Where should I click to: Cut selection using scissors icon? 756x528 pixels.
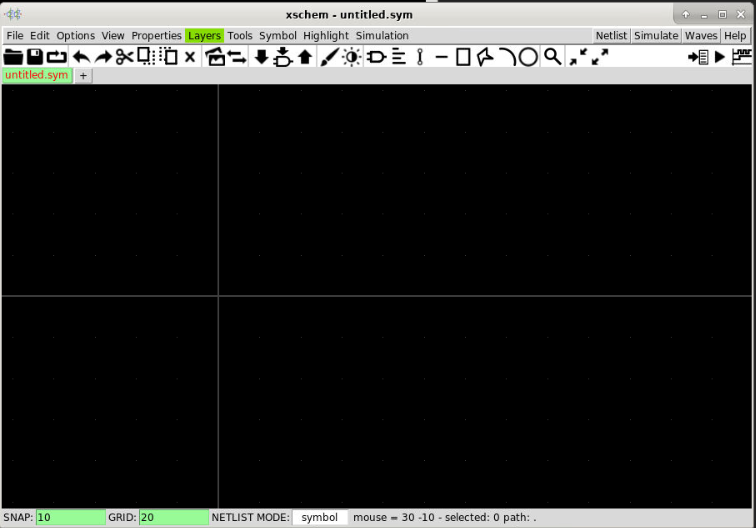[124, 57]
